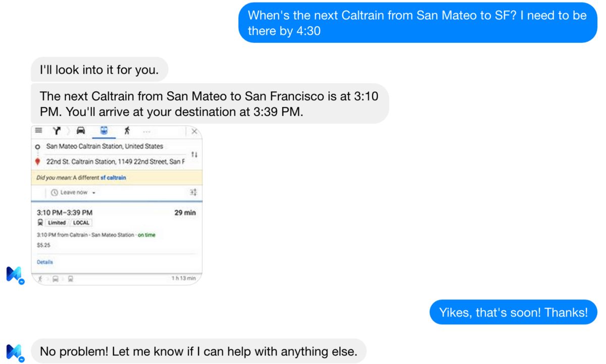Image resolution: width=606 pixels, height=364 pixels.
Task: Click the M avatar next to last reply
Action: pyautogui.click(x=14, y=352)
